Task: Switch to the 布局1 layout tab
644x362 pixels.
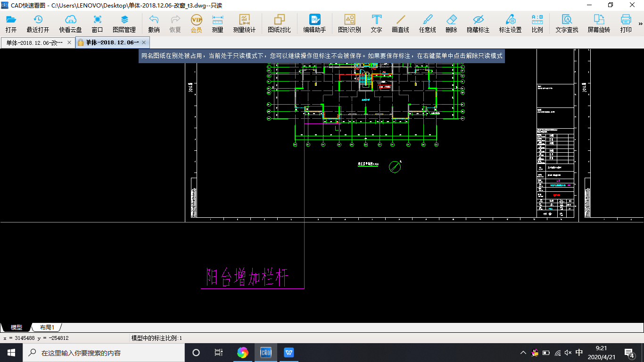Action: point(47,327)
